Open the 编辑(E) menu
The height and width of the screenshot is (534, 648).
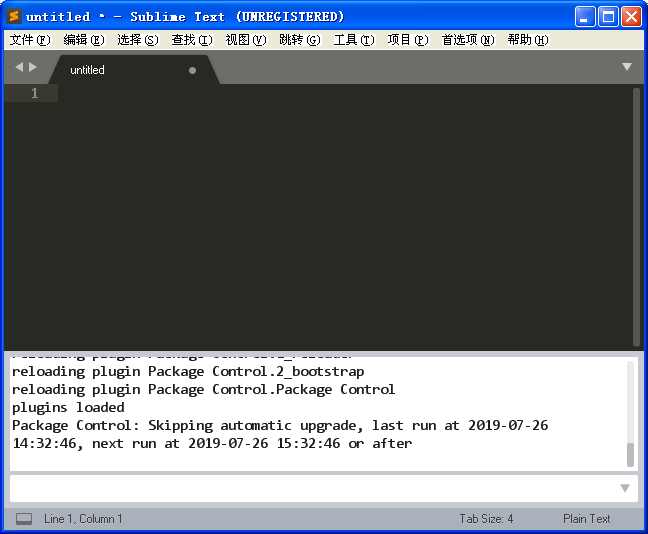click(x=84, y=40)
